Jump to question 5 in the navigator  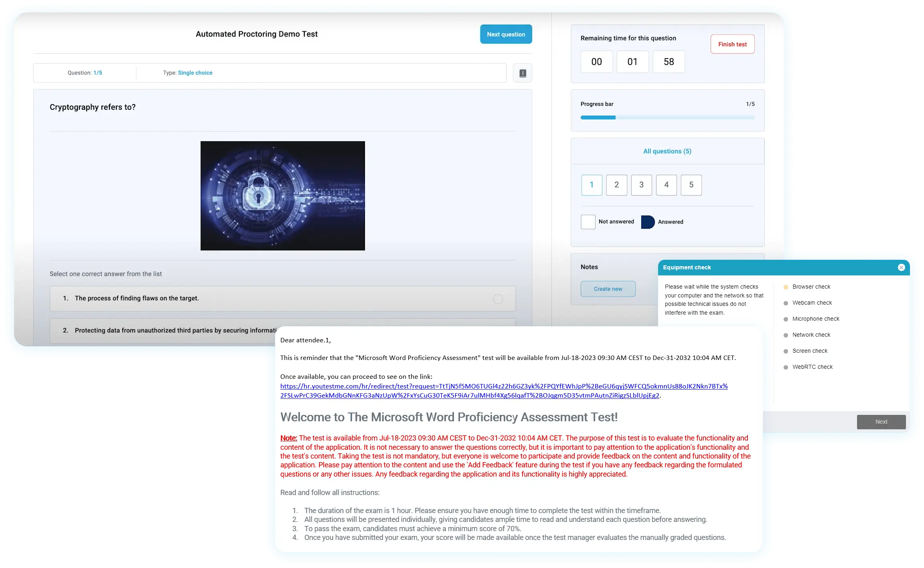[691, 185]
